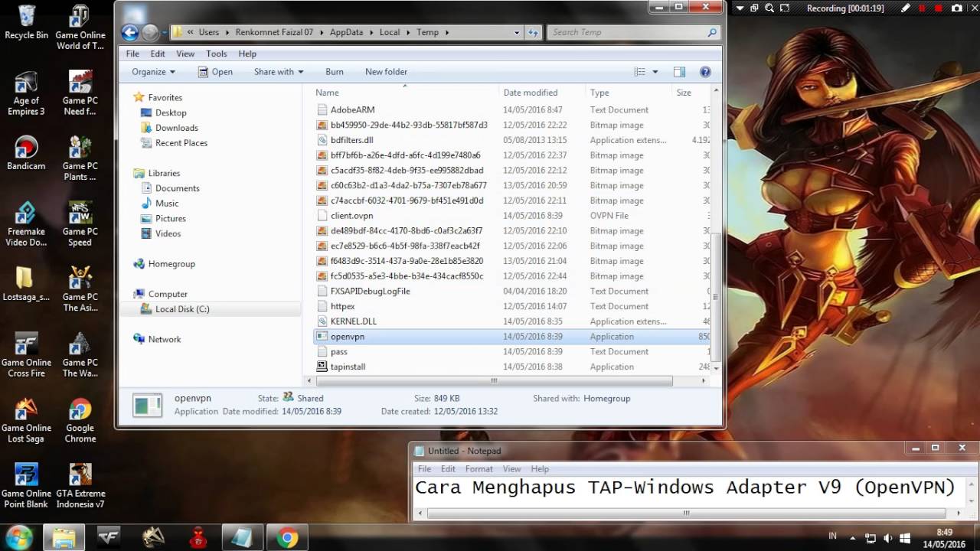Open Freemake Video Downloader shortcut
The image size is (980, 551).
(x=26, y=223)
